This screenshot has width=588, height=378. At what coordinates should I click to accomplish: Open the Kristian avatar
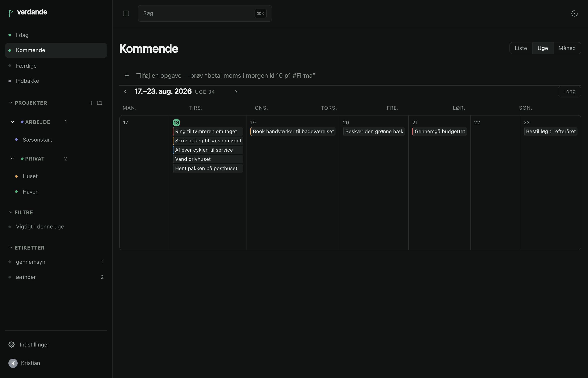point(13,363)
